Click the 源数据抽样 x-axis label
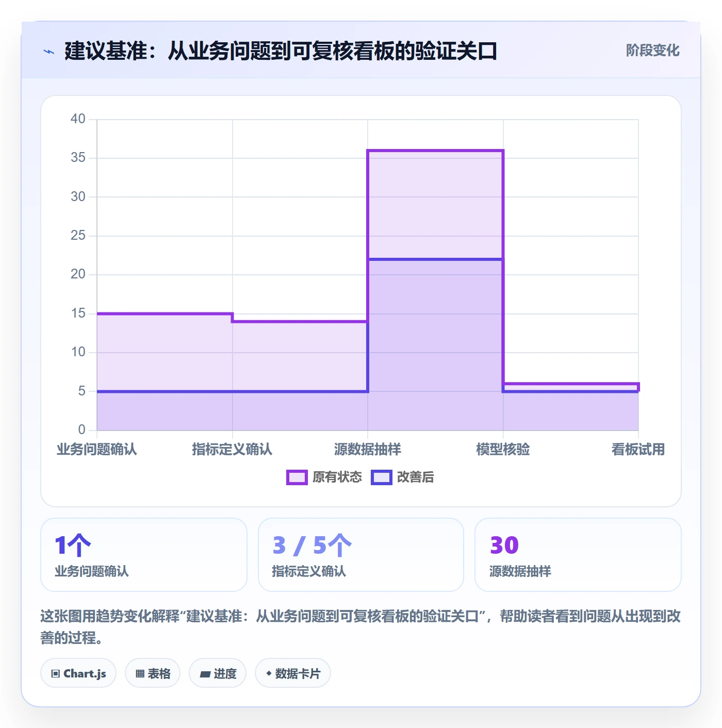The image size is (722, 728). point(368,449)
